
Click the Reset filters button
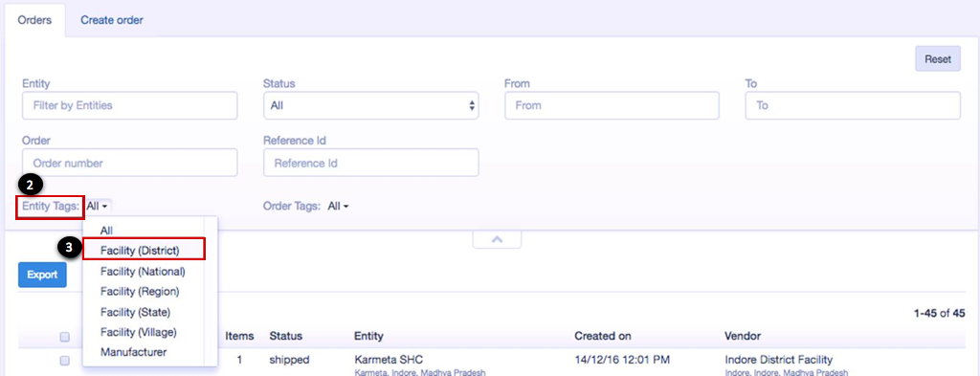point(938,59)
